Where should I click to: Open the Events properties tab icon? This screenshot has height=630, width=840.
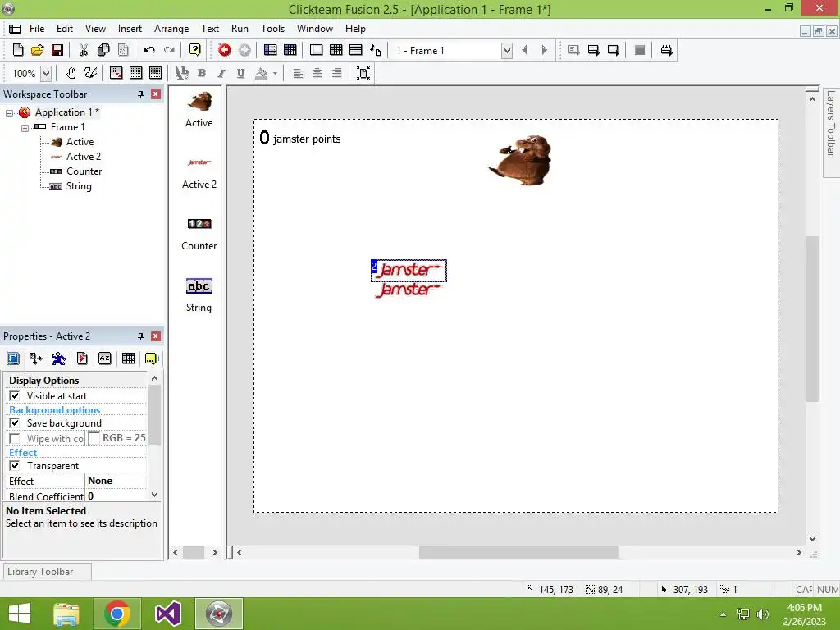[128, 358]
